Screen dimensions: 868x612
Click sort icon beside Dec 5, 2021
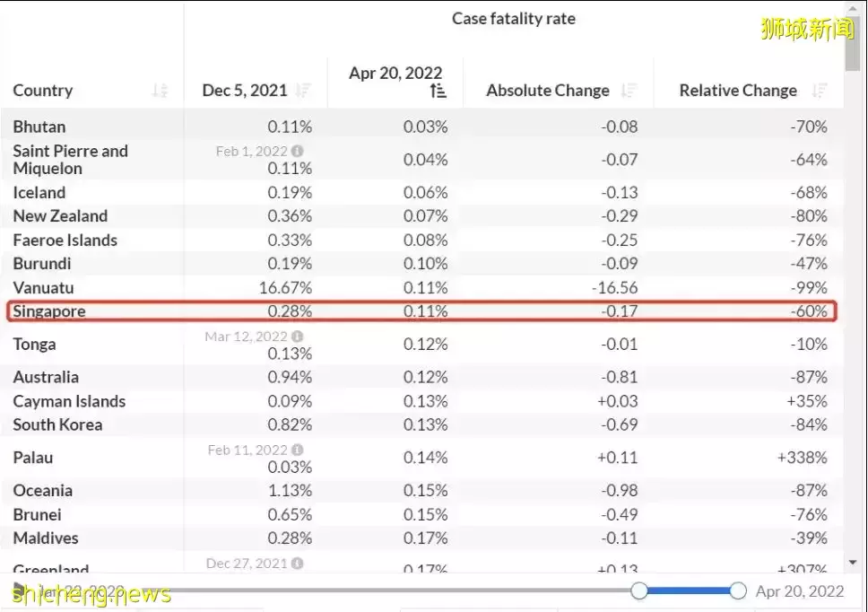303,91
